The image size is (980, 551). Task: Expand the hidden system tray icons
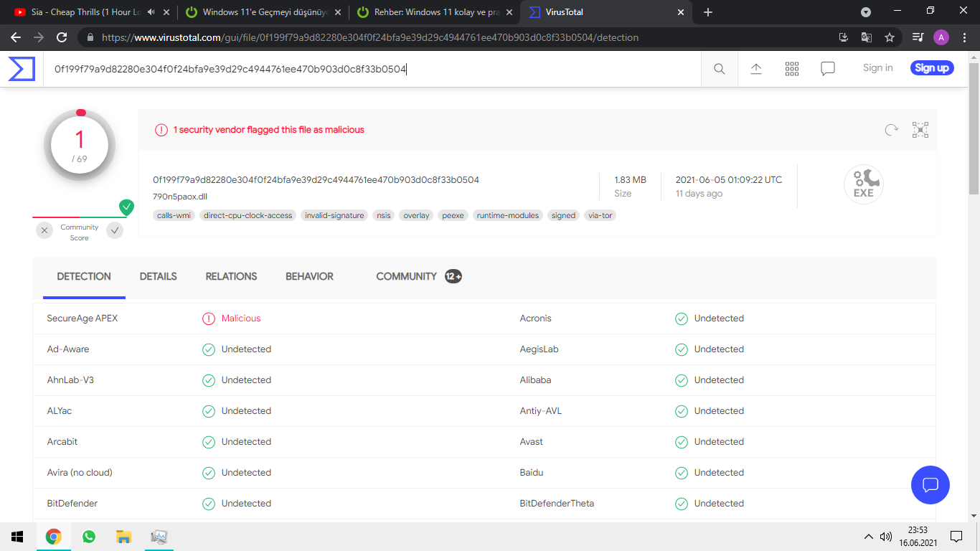(x=869, y=537)
